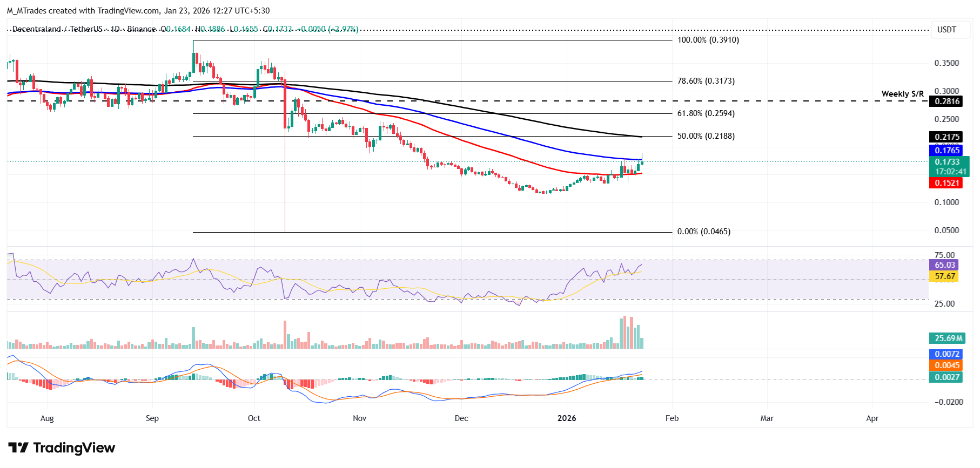Select the 25.69M volume value tag

point(948,338)
